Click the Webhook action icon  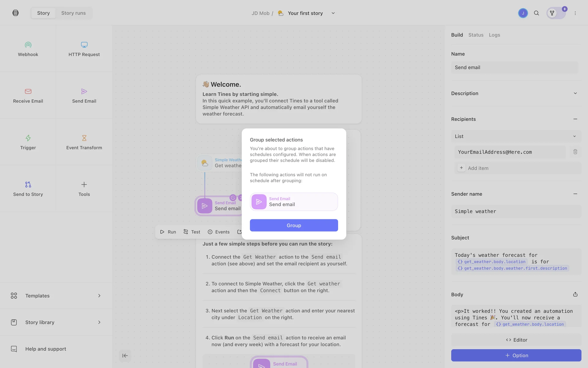tap(28, 45)
